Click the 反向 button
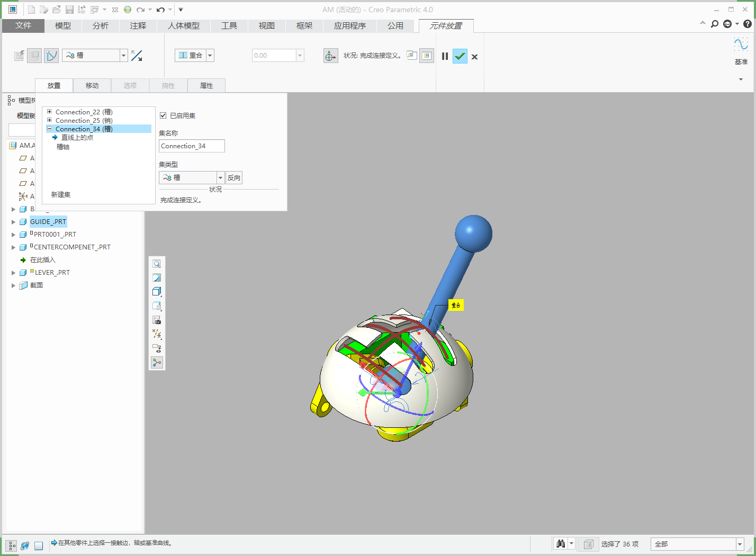The image size is (756, 556). point(234,178)
